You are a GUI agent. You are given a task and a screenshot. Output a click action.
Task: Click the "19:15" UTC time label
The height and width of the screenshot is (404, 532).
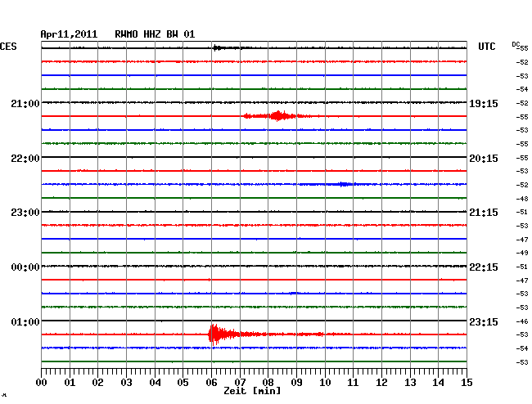point(484,104)
